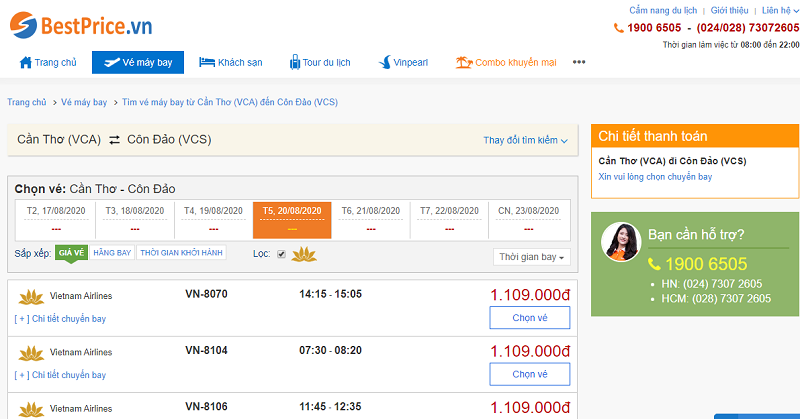Image resolution: width=800 pixels, height=419 pixels.
Task: Click the BestPrice.vn logo
Action: [81, 25]
